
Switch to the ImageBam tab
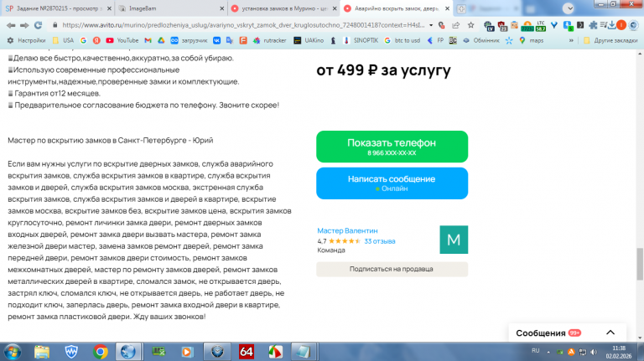[170, 8]
